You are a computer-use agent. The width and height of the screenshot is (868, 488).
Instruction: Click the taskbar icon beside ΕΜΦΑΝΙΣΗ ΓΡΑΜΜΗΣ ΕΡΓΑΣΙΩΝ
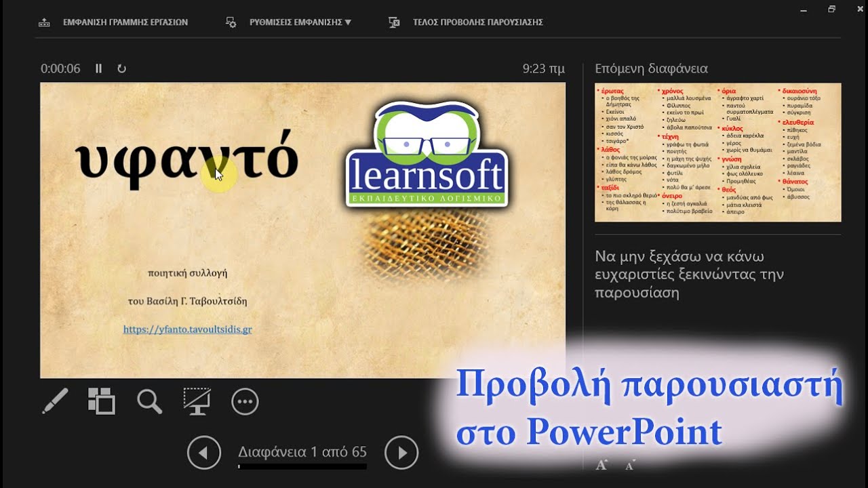pyautogui.click(x=45, y=22)
